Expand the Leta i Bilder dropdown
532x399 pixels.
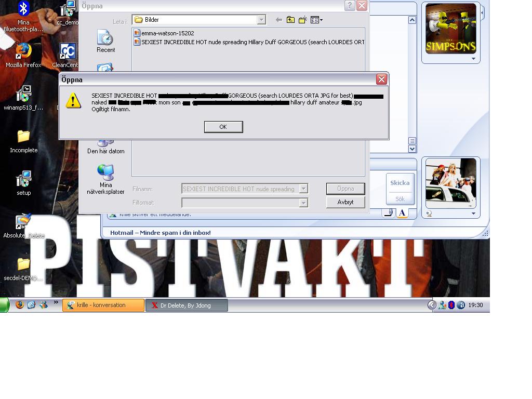click(261, 20)
